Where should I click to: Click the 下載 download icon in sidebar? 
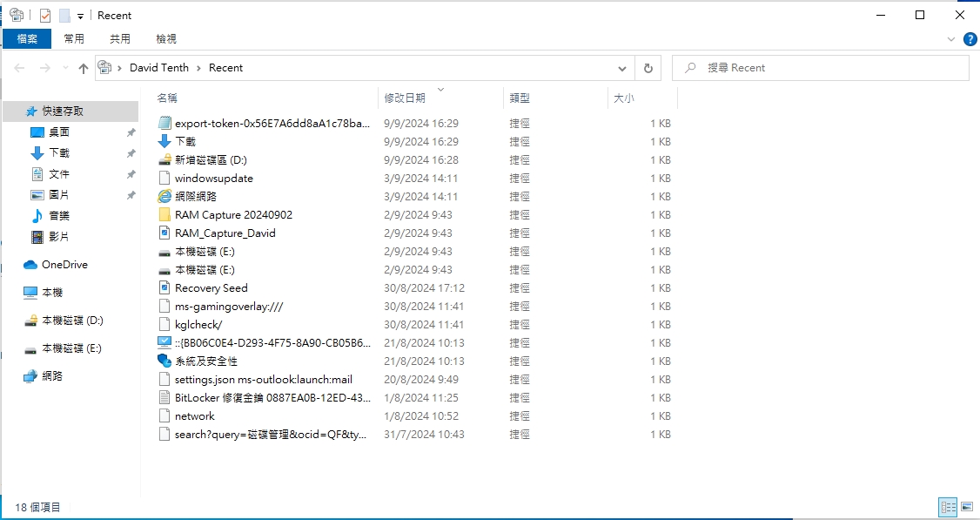pos(37,152)
